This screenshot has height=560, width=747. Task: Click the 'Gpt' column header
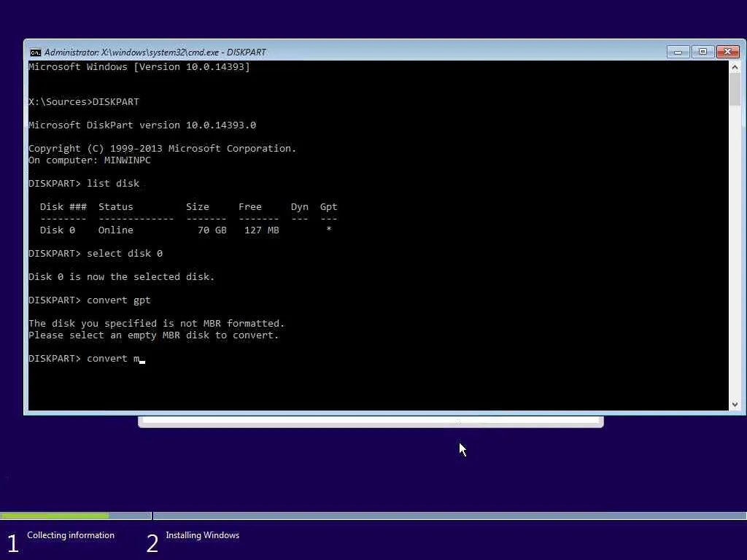coord(329,206)
